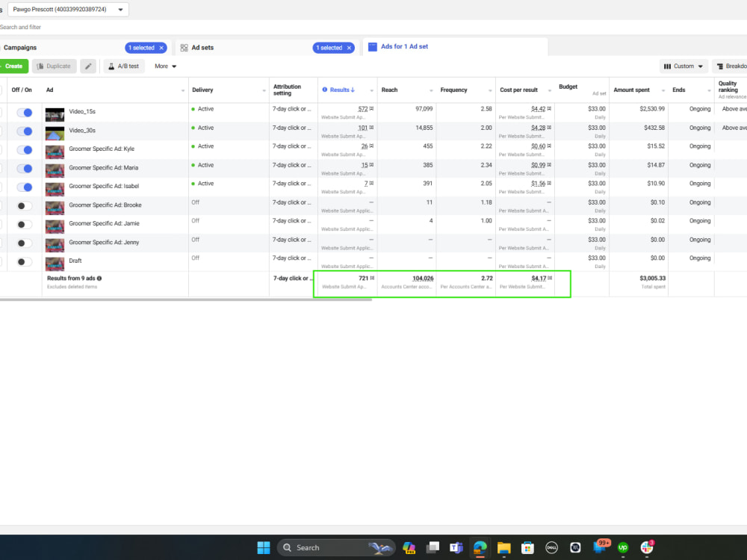747x560 pixels.
Task: Open taskbar app with 99+ badge
Action: 600,547
